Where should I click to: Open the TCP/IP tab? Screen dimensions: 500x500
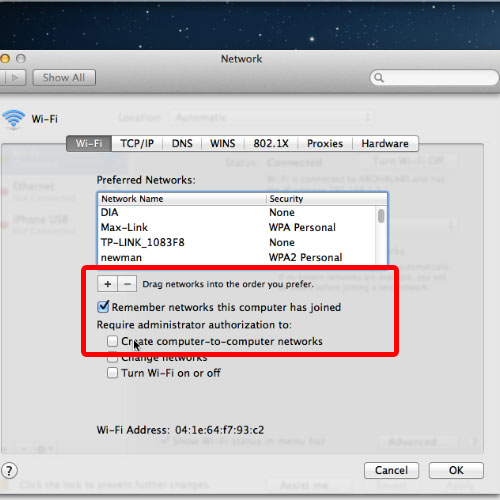point(137,143)
